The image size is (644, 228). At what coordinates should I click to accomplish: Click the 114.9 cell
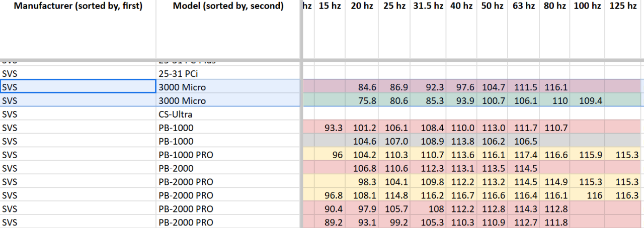[x=555, y=182]
